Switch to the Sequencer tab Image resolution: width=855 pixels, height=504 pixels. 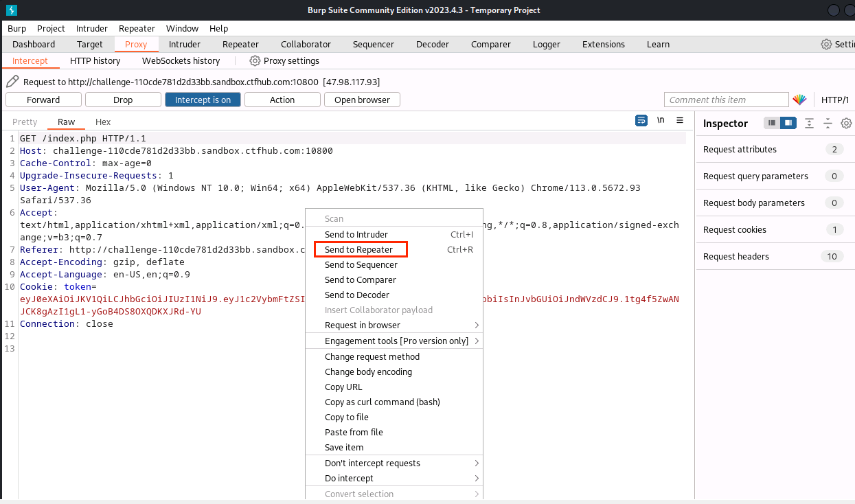point(373,44)
